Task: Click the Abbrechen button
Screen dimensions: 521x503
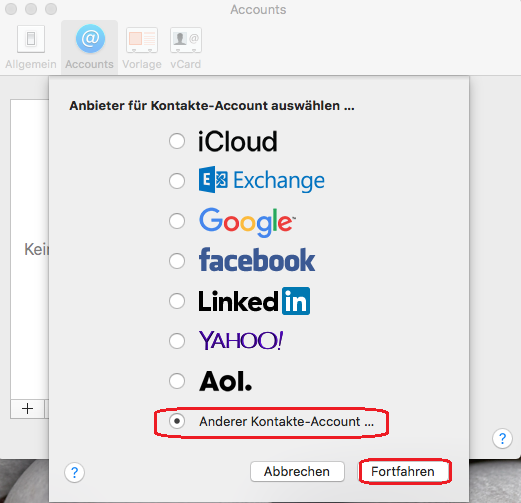Action: [297, 471]
